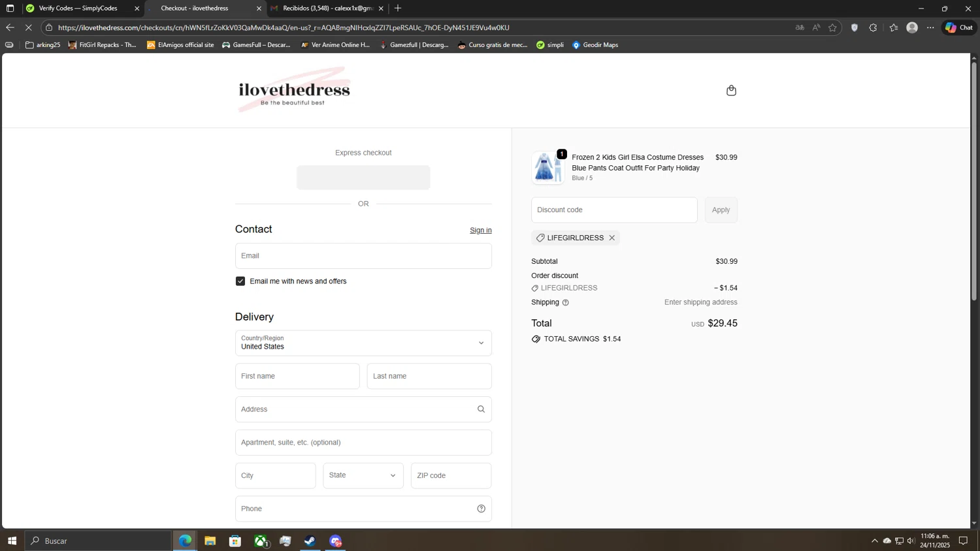Open the translate icon in address bar
This screenshot has height=551, width=980.
[800, 27]
